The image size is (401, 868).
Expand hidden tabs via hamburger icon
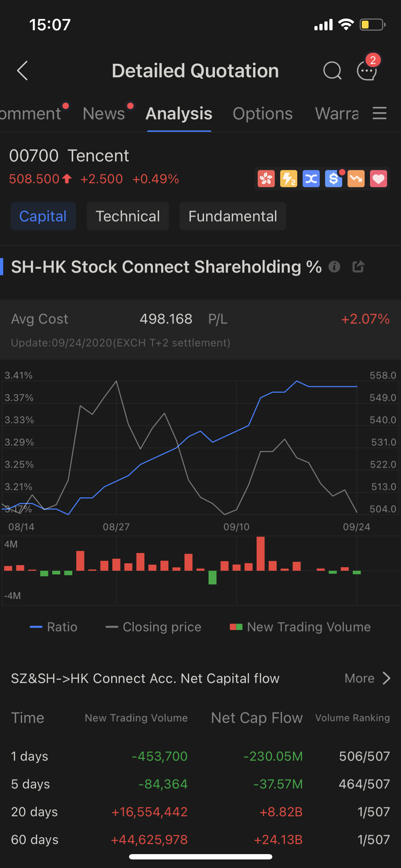pos(379,113)
